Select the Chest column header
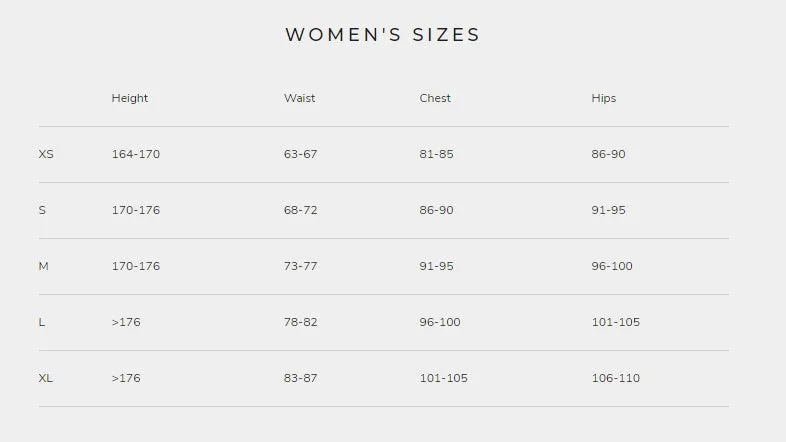Viewport: 786px width, 442px height. [x=435, y=98]
